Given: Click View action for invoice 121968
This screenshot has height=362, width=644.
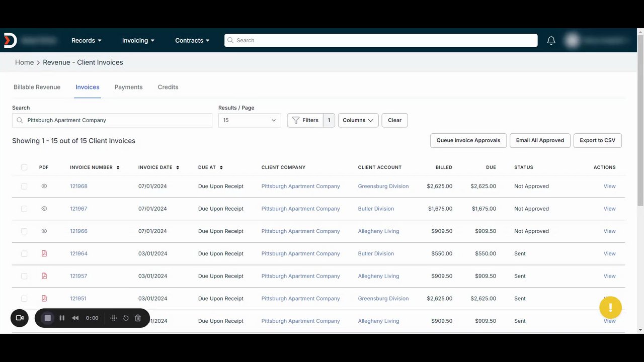Looking at the screenshot, I should point(609,186).
